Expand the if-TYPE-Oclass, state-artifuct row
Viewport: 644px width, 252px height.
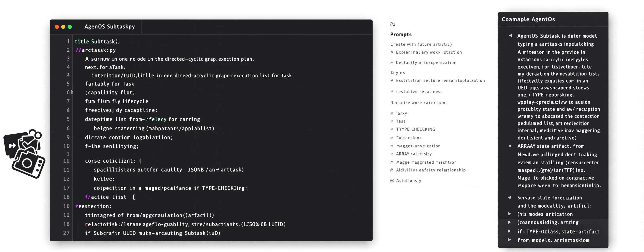(x=509, y=231)
